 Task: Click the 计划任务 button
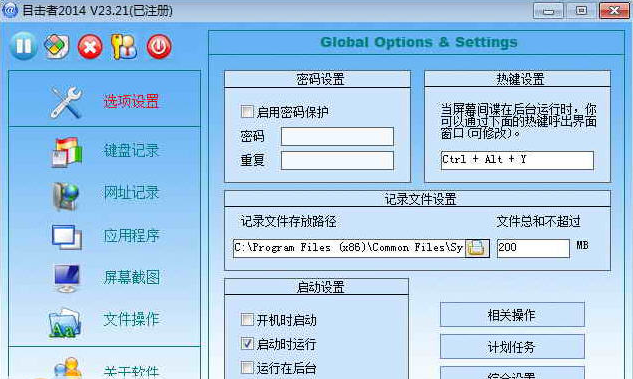click(x=512, y=346)
